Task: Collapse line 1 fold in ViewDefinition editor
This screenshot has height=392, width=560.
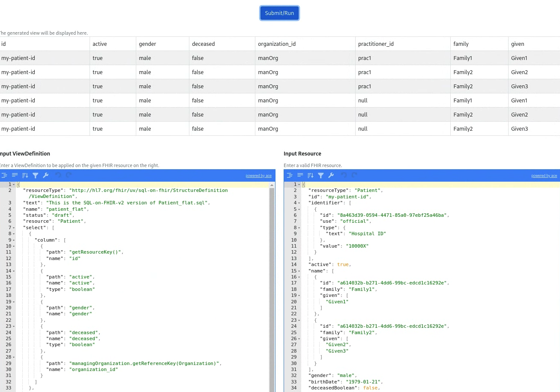Action: tap(14, 185)
